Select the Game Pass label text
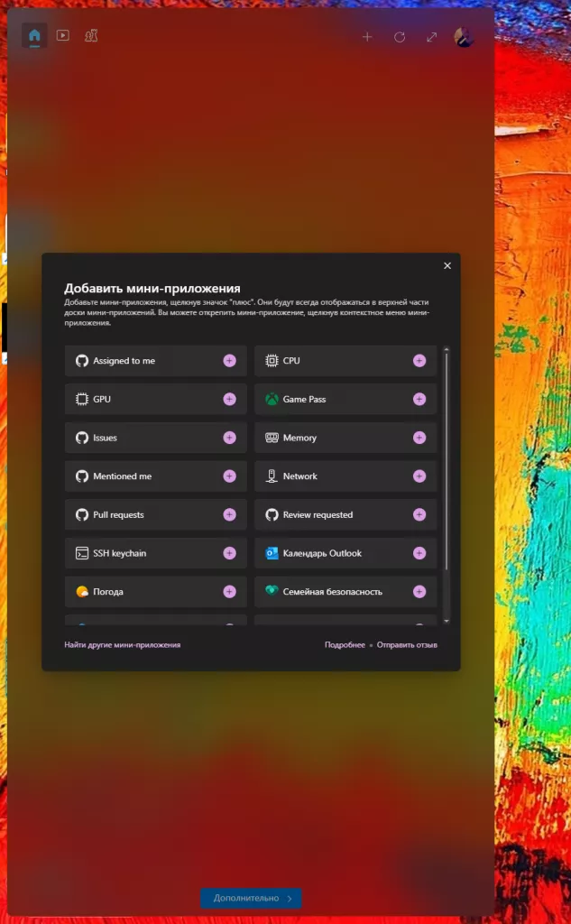Image resolution: width=571 pixels, height=924 pixels. pos(304,399)
